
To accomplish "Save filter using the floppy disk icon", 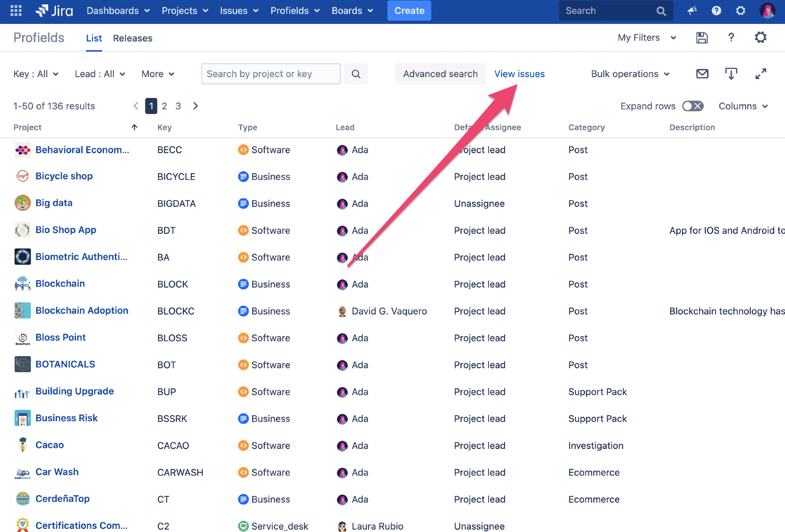I will pos(702,38).
